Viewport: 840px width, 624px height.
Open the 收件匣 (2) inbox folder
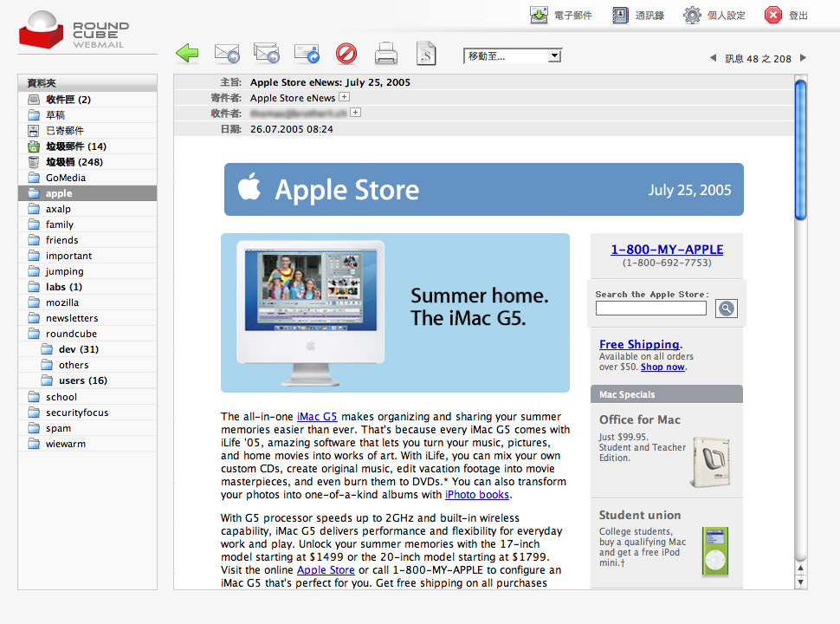pos(87,99)
